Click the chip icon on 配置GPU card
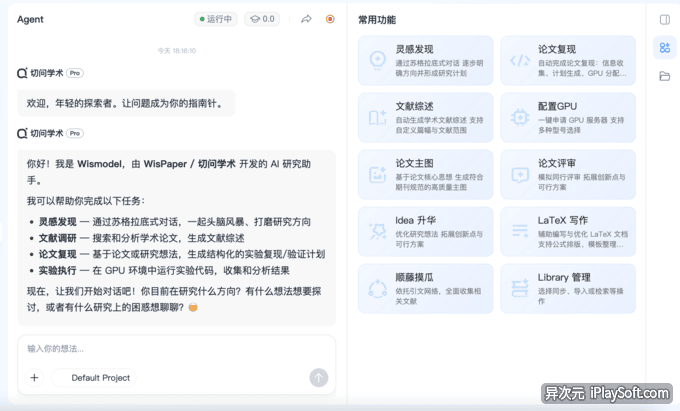The height and width of the screenshot is (411, 680). [x=520, y=117]
